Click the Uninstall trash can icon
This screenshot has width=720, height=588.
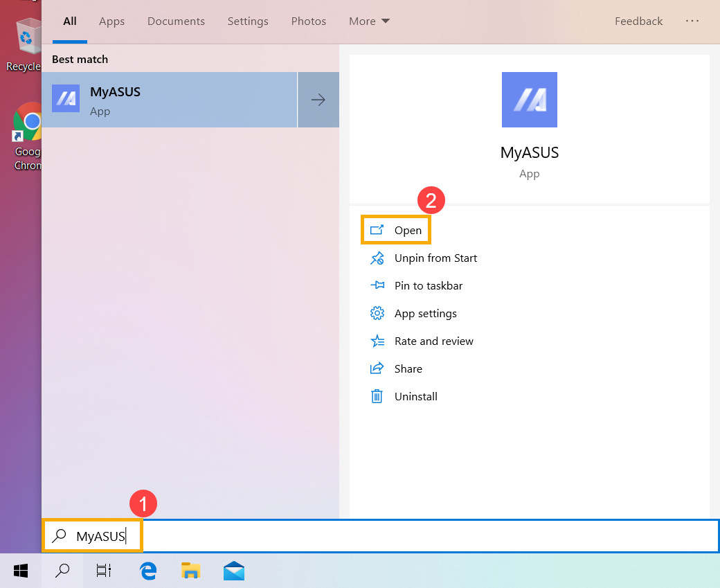[377, 396]
